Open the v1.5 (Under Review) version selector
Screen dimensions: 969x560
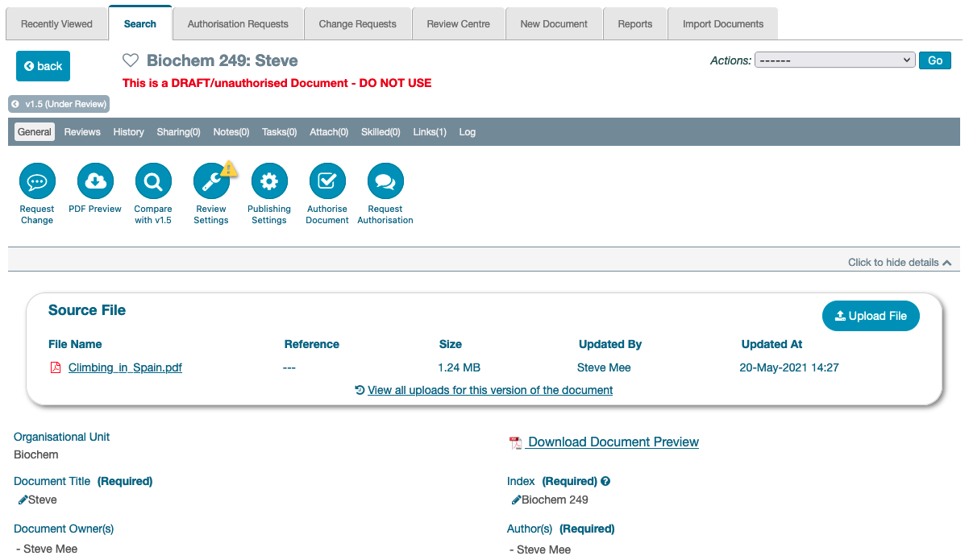click(x=58, y=104)
